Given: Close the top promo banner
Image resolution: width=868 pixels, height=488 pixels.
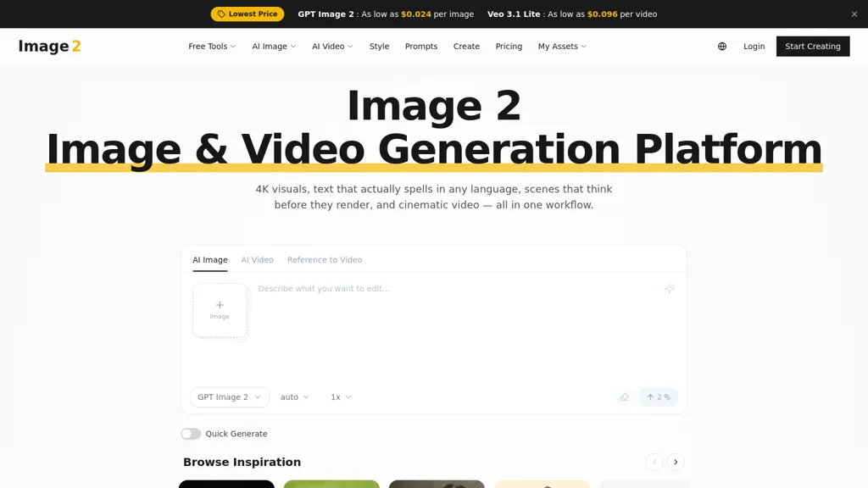Looking at the screenshot, I should click(854, 14).
